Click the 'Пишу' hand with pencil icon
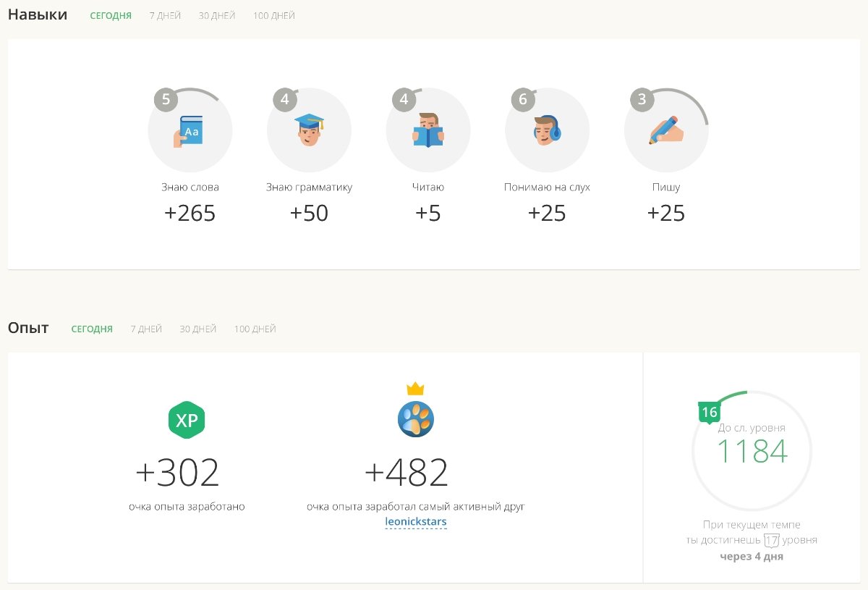 (x=666, y=131)
